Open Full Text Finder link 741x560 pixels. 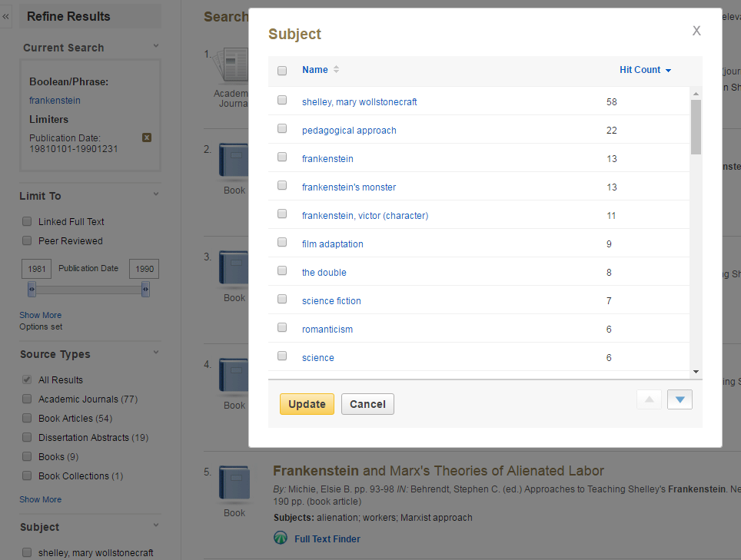coord(327,538)
